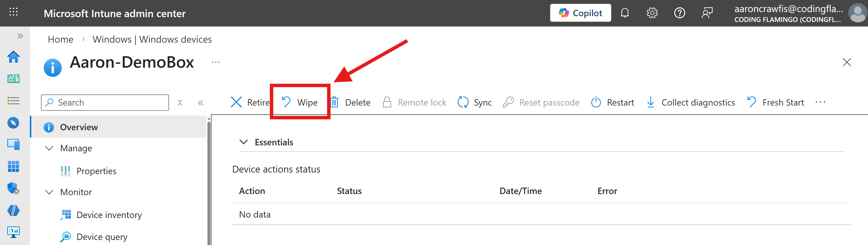Open the portal settings gear icon
The image size is (868, 245).
click(x=652, y=13)
